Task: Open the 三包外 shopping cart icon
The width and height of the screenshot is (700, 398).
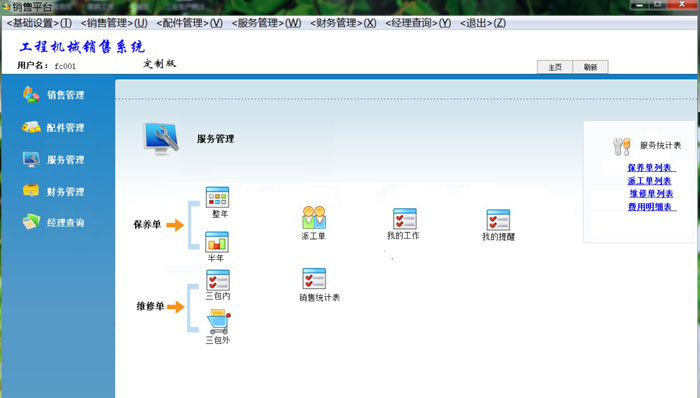Action: 218,323
